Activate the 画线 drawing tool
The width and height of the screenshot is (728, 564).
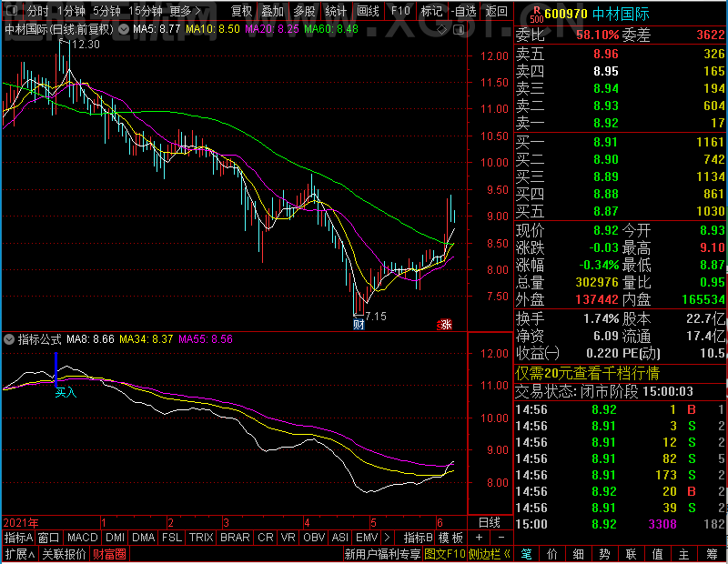point(368,11)
